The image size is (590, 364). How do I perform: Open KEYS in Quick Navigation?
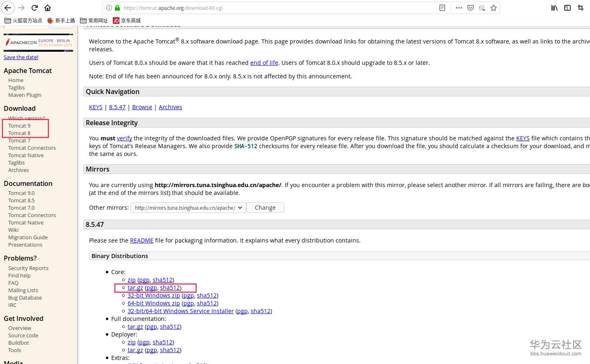[96, 107]
